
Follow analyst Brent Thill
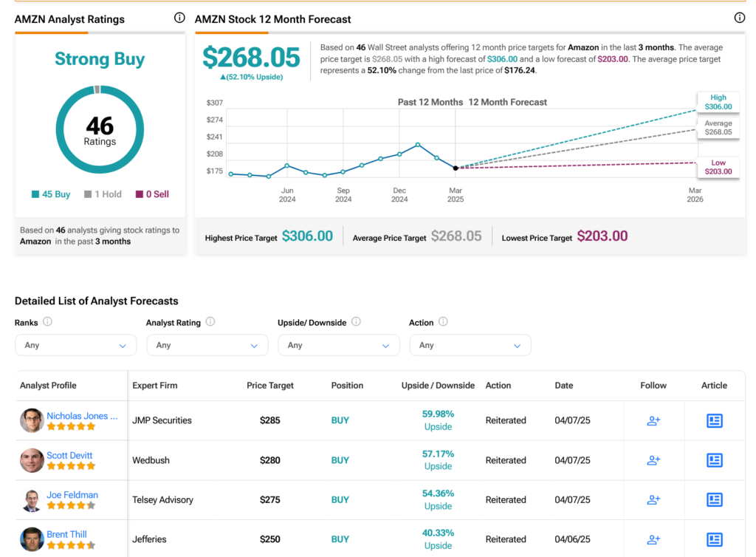[653, 539]
